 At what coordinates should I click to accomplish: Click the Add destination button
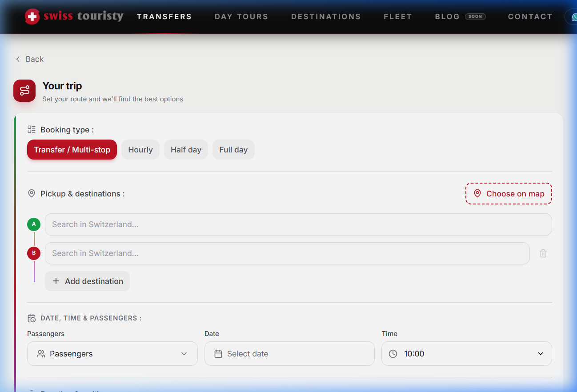[87, 281]
